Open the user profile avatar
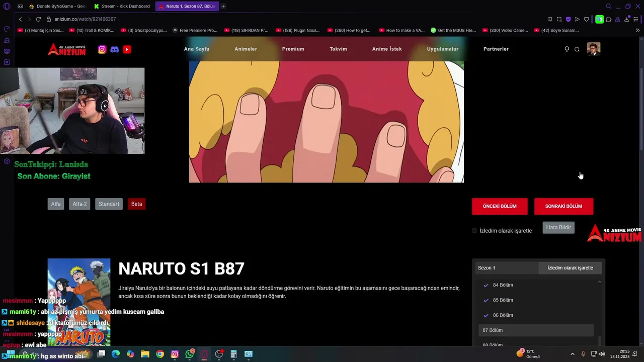Viewport: 644px width, 362px height. point(594,49)
